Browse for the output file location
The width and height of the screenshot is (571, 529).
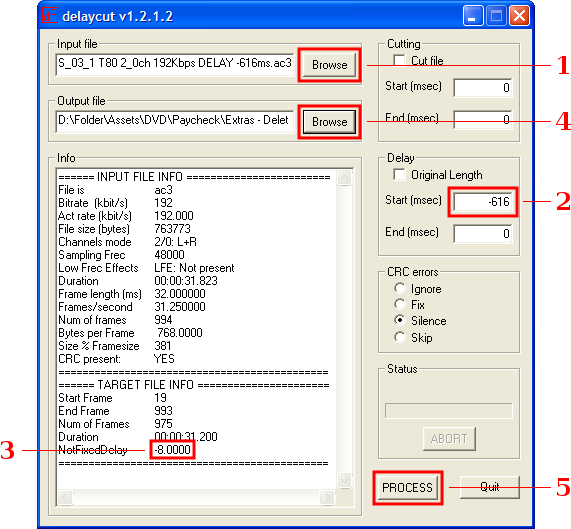tap(329, 122)
